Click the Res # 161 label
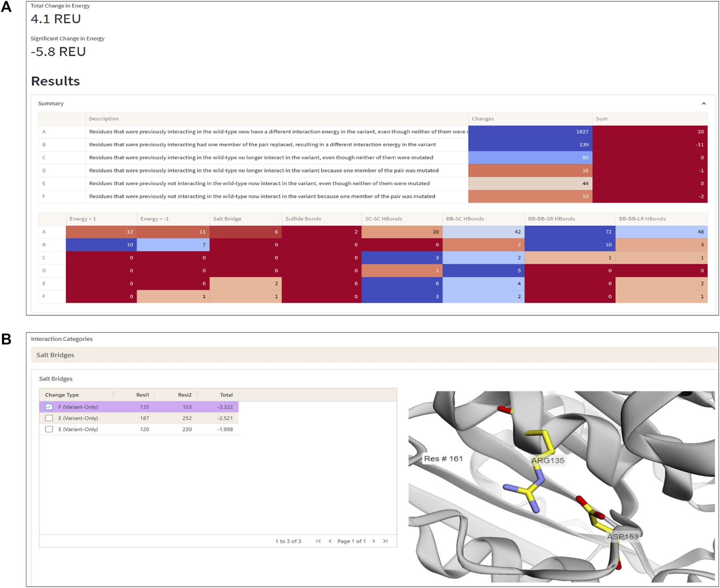Screen dimensions: 720x588 point(443,459)
